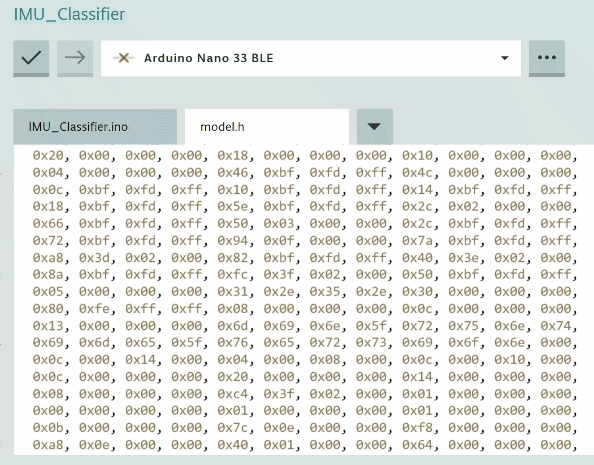Click value 0x4c in the second row
Image resolution: width=594 pixels, height=465 pixels.
tap(417, 172)
